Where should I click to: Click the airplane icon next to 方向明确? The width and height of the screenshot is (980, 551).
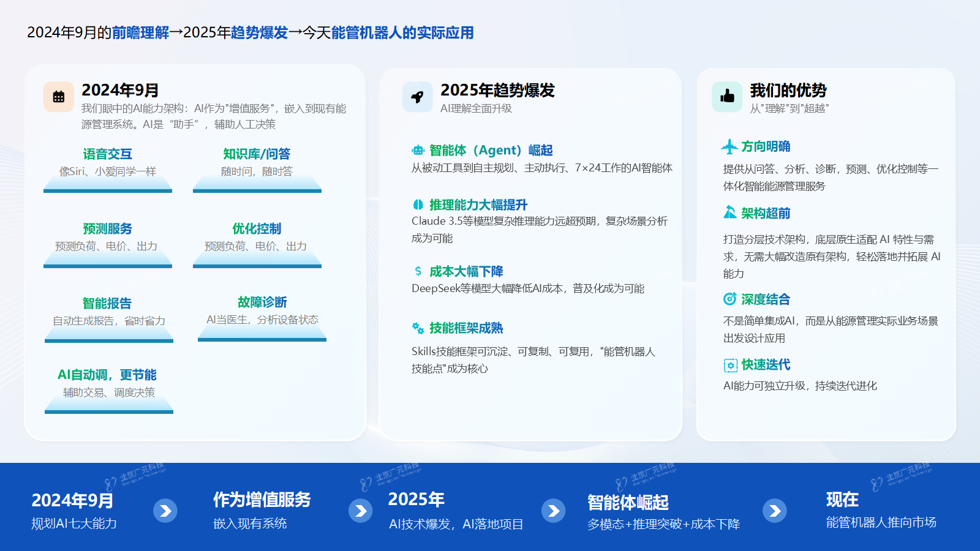pyautogui.click(x=729, y=146)
